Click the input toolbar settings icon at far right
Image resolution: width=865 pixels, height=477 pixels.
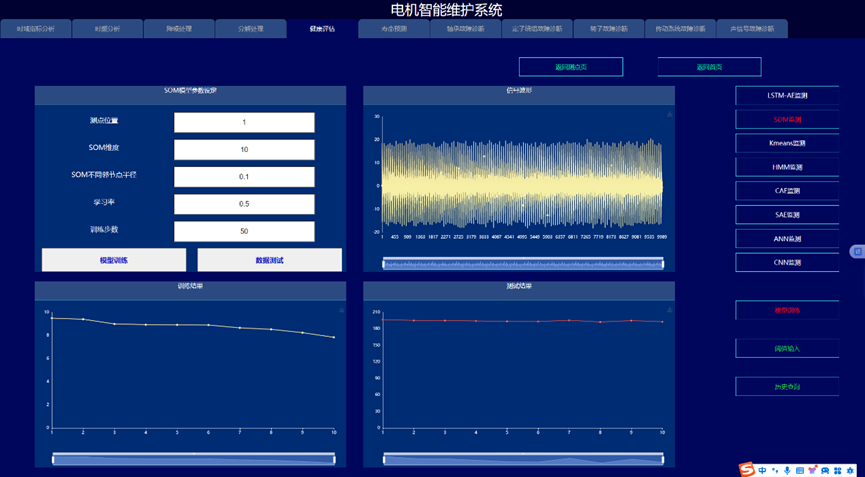pos(851,470)
